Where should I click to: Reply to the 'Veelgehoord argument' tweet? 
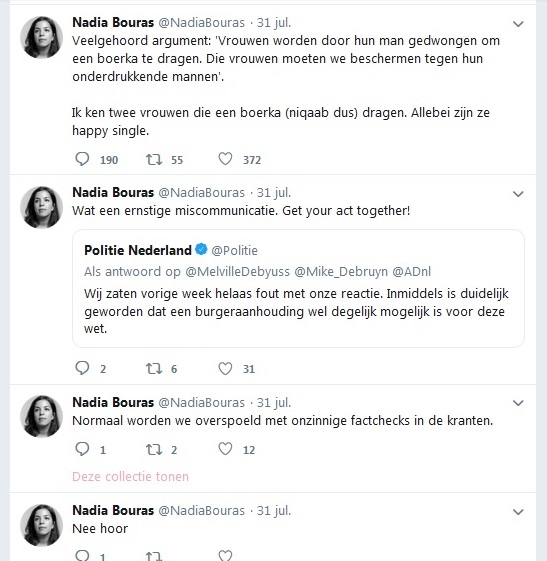(82, 159)
